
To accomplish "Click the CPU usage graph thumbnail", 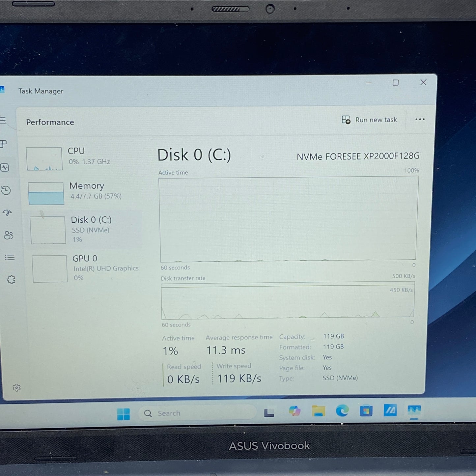I will [x=44, y=159].
